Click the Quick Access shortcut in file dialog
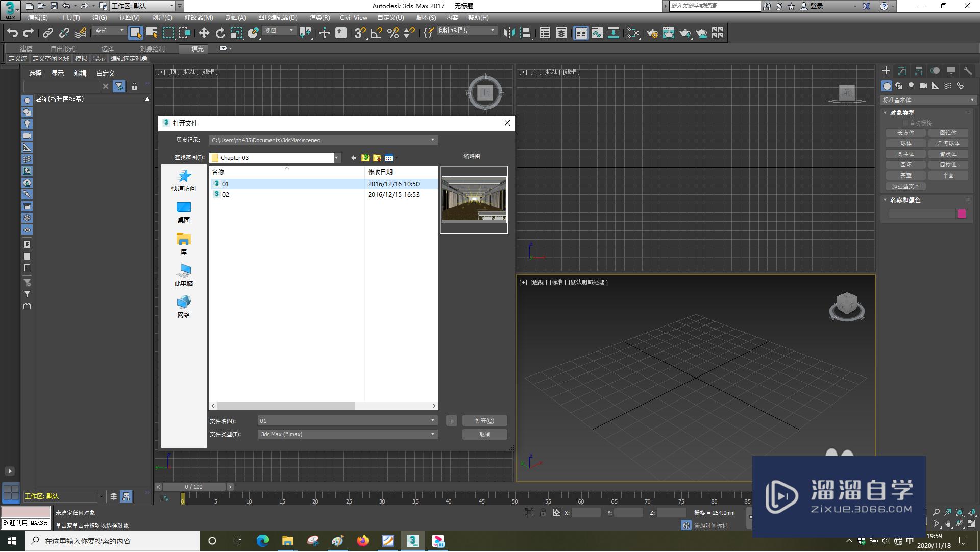Screen dimensions: 980x552 [184, 181]
